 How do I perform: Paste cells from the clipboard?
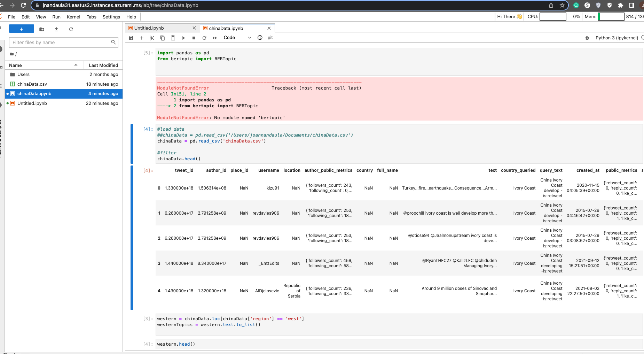click(x=173, y=38)
